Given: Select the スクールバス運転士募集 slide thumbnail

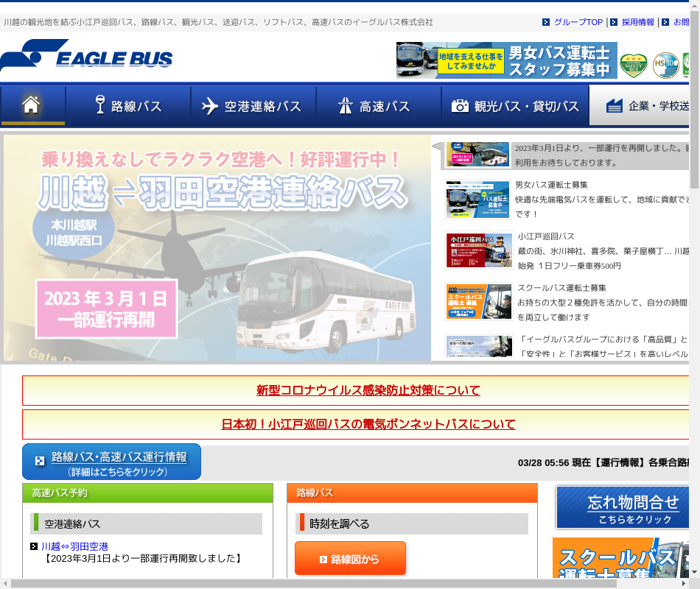Looking at the screenshot, I should [x=479, y=302].
